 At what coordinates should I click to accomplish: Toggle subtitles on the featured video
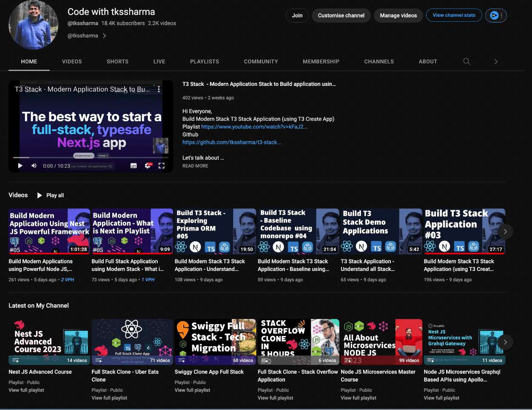(x=134, y=166)
